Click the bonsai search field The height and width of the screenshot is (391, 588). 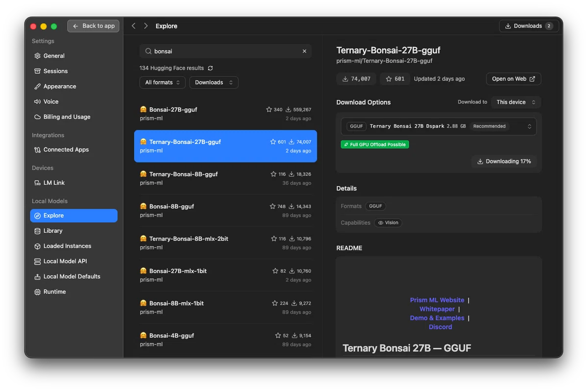[225, 51]
